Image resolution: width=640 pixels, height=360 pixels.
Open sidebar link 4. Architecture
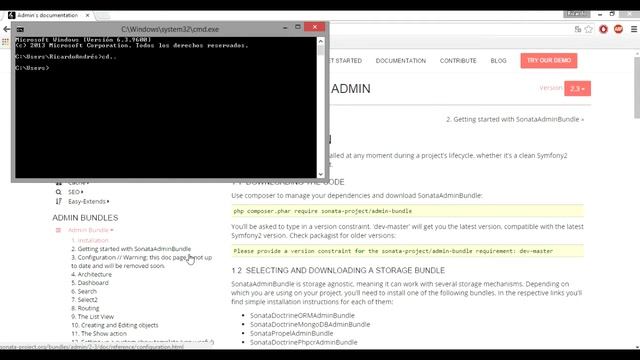[91, 274]
